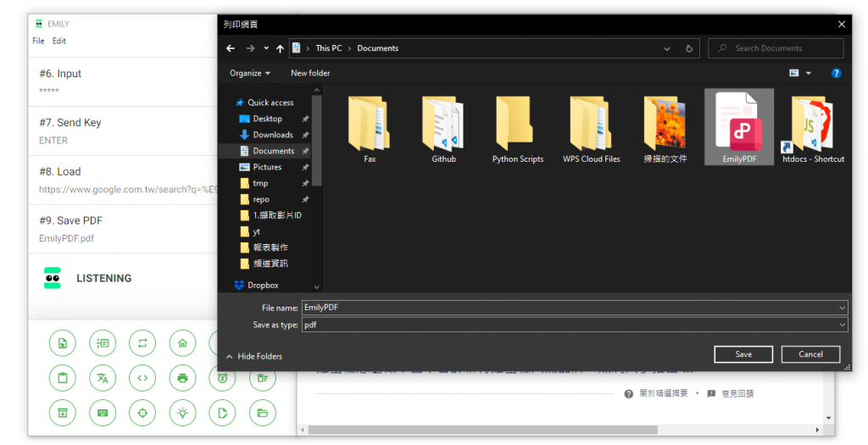This screenshot has height=445, width=868.
Task: Open the blue help question mark
Action: (836, 73)
